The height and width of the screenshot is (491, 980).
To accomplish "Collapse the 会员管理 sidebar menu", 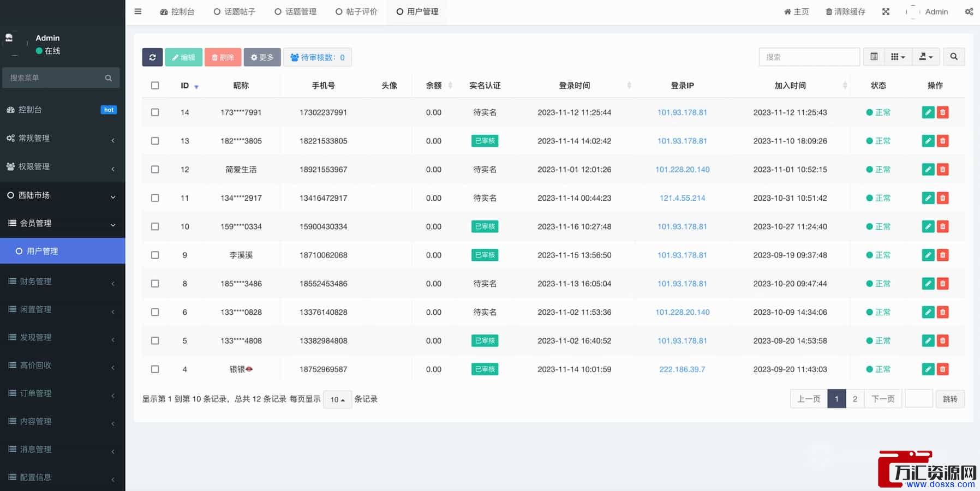I will [x=63, y=223].
